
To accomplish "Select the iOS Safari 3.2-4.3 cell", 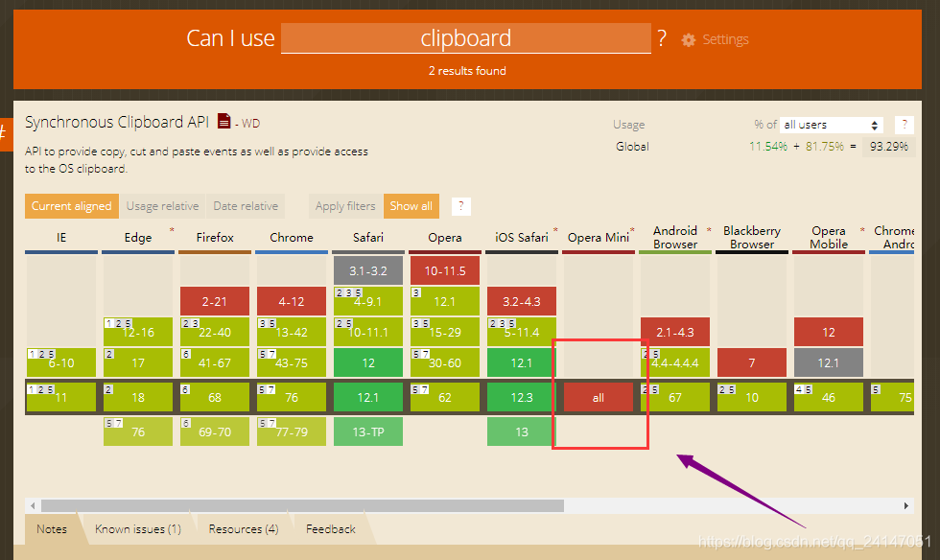I will click(x=522, y=301).
